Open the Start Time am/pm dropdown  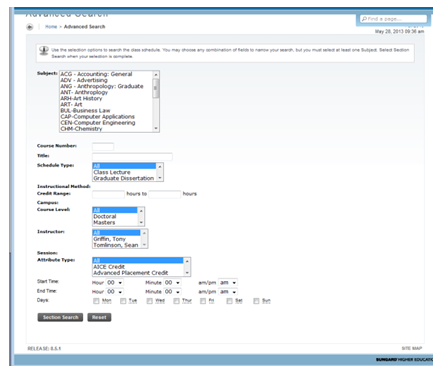pyautogui.click(x=228, y=283)
